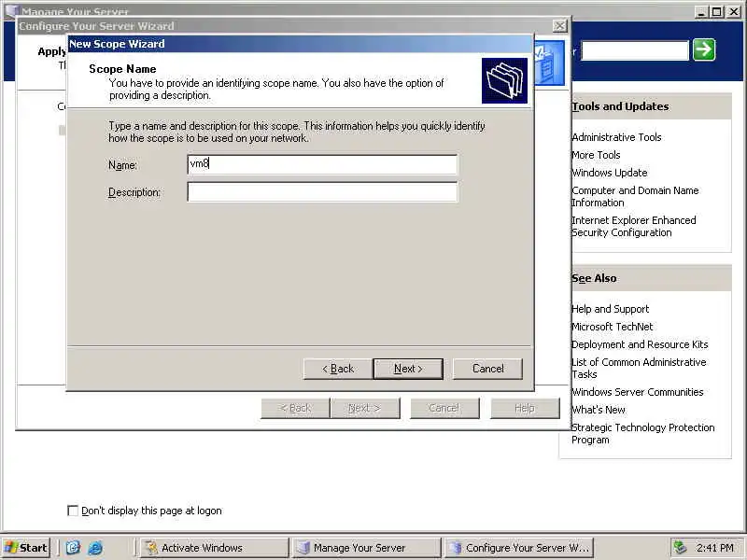
Task: Open Internet Explorer Enhanced Security Configuration
Action: [634, 226]
